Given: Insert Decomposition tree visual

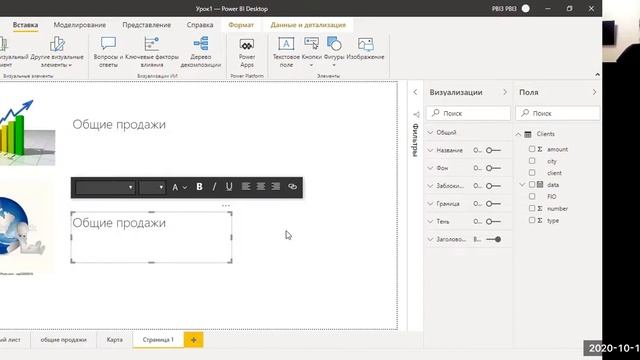Looking at the screenshot, I should pyautogui.click(x=200, y=52).
